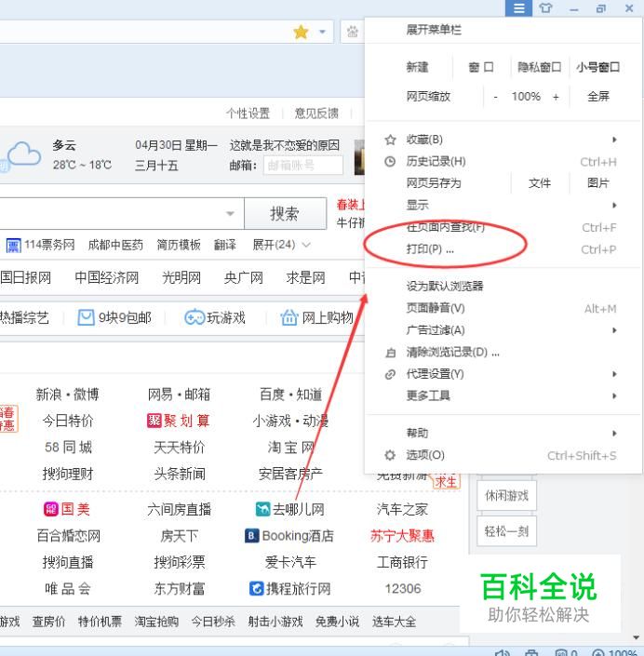644x656 pixels.
Task: Open 苏宁大聚惠 red link
Action: 402,536
